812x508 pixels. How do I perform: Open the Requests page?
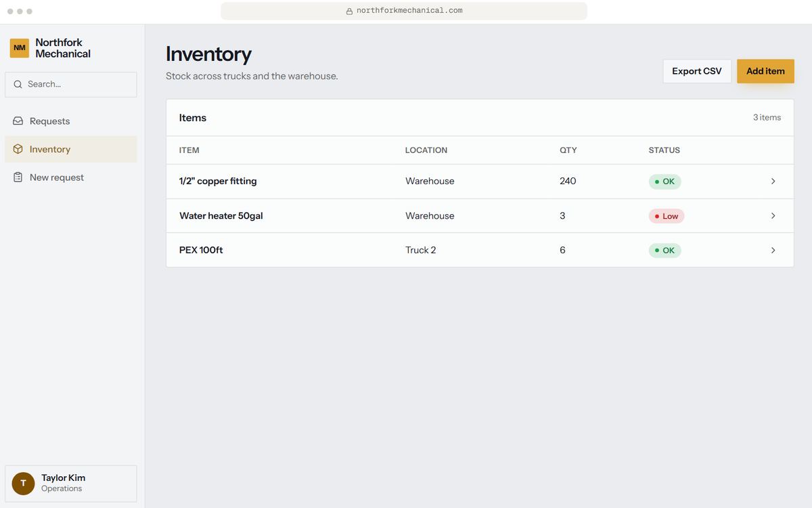click(x=71, y=121)
